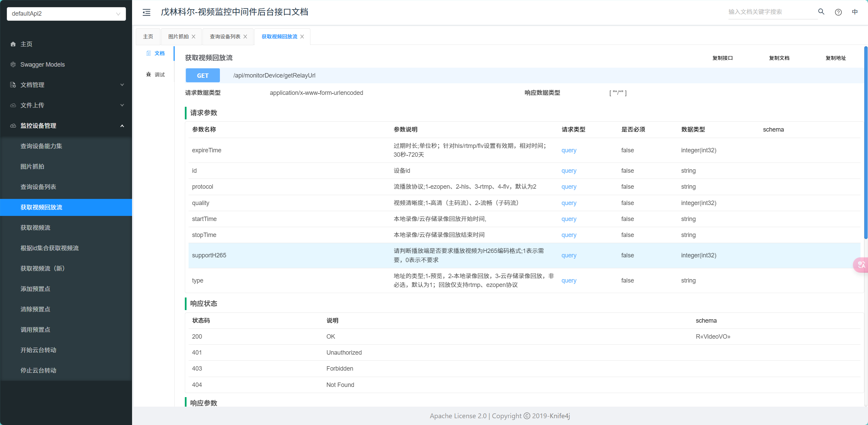The width and height of the screenshot is (868, 425).
Task: Click the search magnifier icon
Action: tap(821, 12)
